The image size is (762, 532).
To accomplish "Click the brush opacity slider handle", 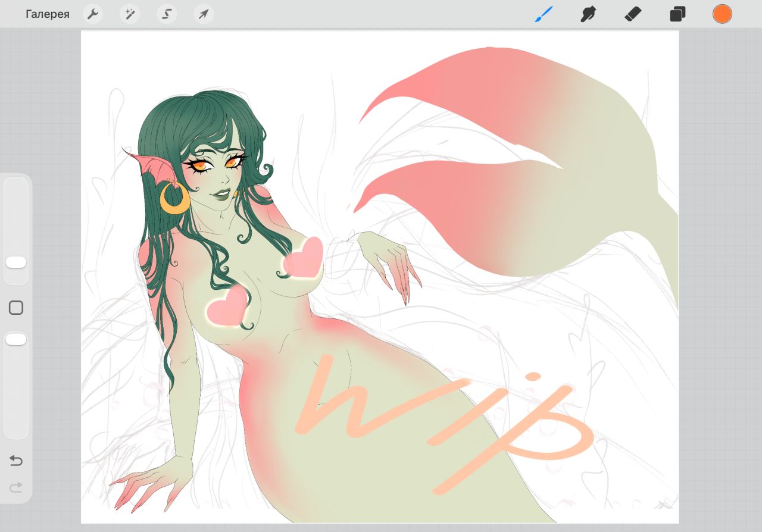I will (16, 339).
